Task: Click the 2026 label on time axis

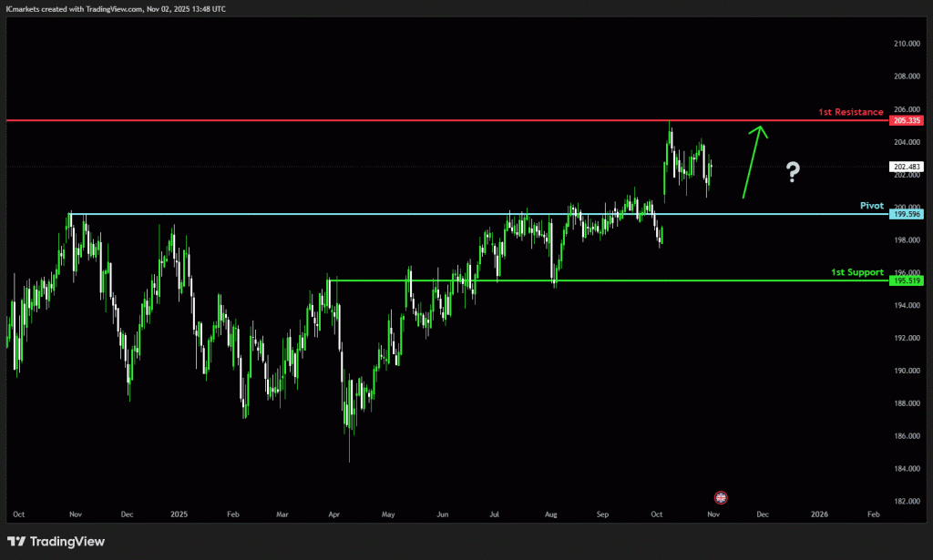Action: point(819,514)
